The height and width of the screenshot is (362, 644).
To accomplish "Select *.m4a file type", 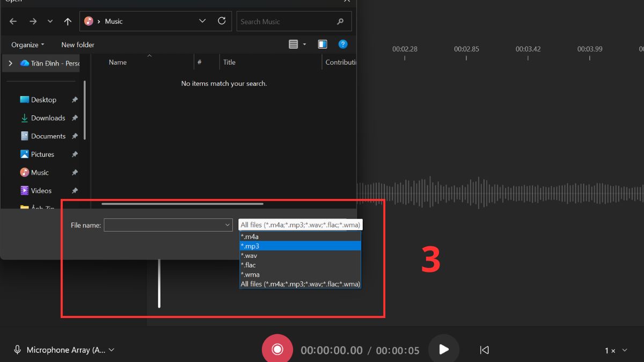I will click(x=300, y=237).
